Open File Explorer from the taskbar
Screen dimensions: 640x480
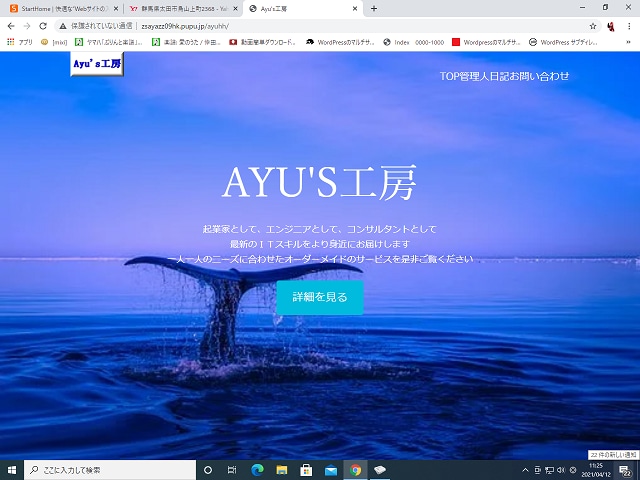282,470
